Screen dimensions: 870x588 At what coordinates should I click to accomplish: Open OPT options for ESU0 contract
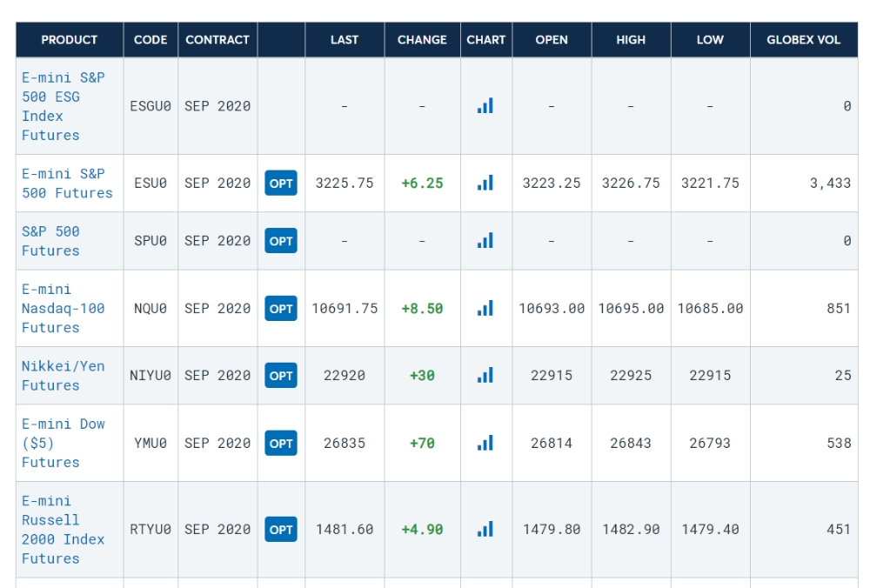281,184
